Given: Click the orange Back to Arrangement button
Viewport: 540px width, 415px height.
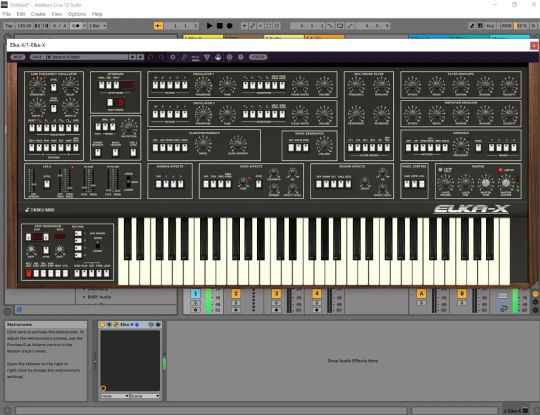Looking at the screenshot, I should point(158,26).
